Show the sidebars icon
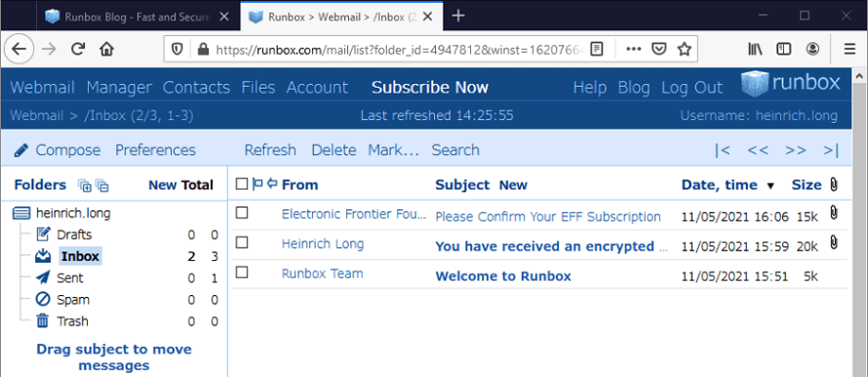 pos(784,50)
